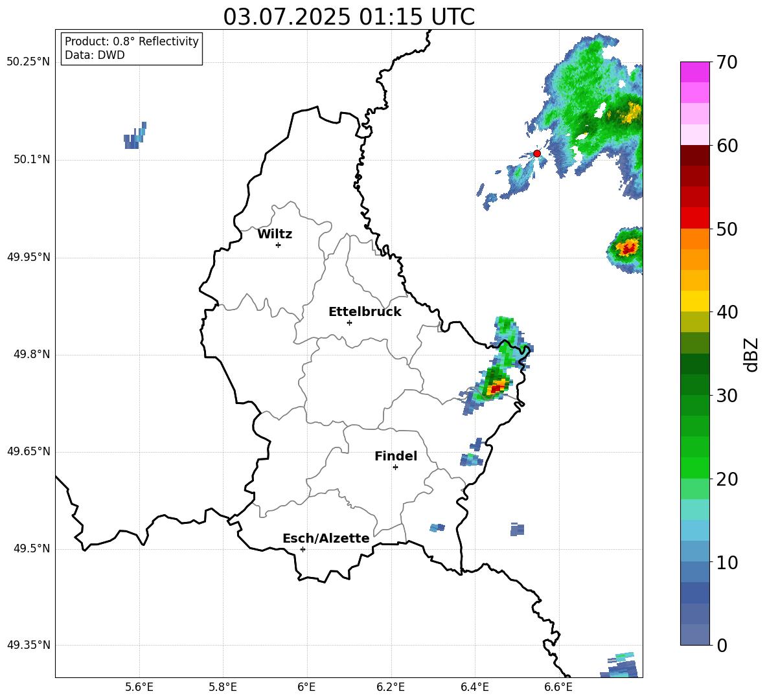Click the Findel city label
The width and height of the screenshot is (767, 700).
[396, 456]
